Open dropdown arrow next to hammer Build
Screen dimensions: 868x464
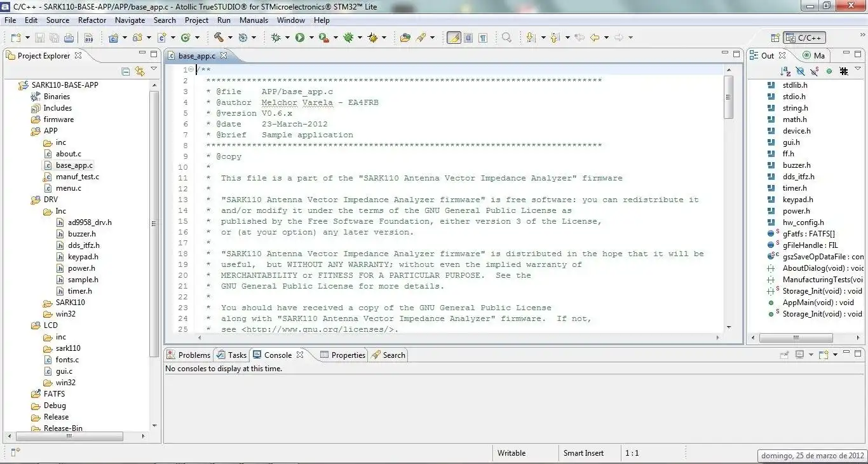(x=230, y=38)
